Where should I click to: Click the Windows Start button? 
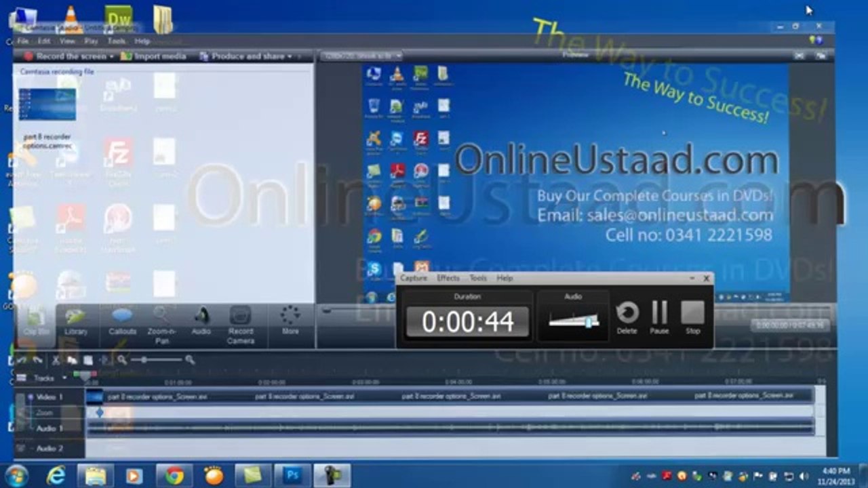pyautogui.click(x=16, y=475)
